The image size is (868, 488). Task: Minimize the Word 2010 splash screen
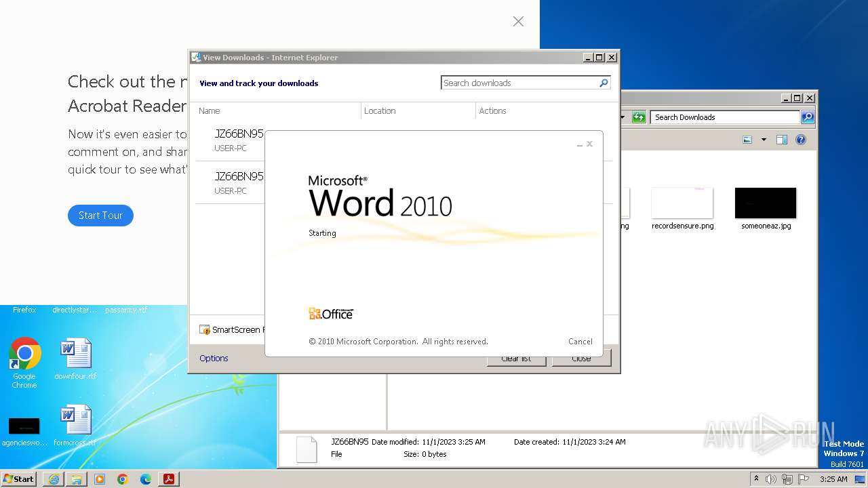coord(580,144)
